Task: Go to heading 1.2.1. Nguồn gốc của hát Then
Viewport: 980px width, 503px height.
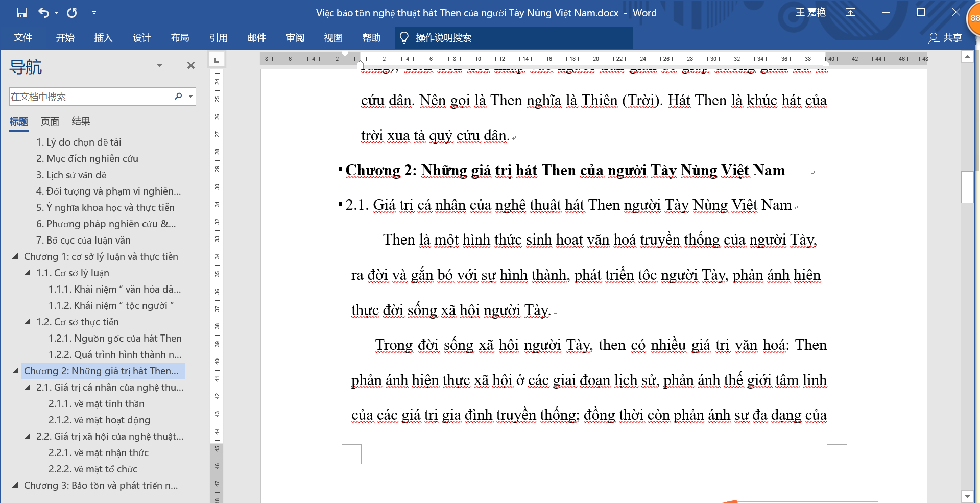Action: click(x=115, y=338)
